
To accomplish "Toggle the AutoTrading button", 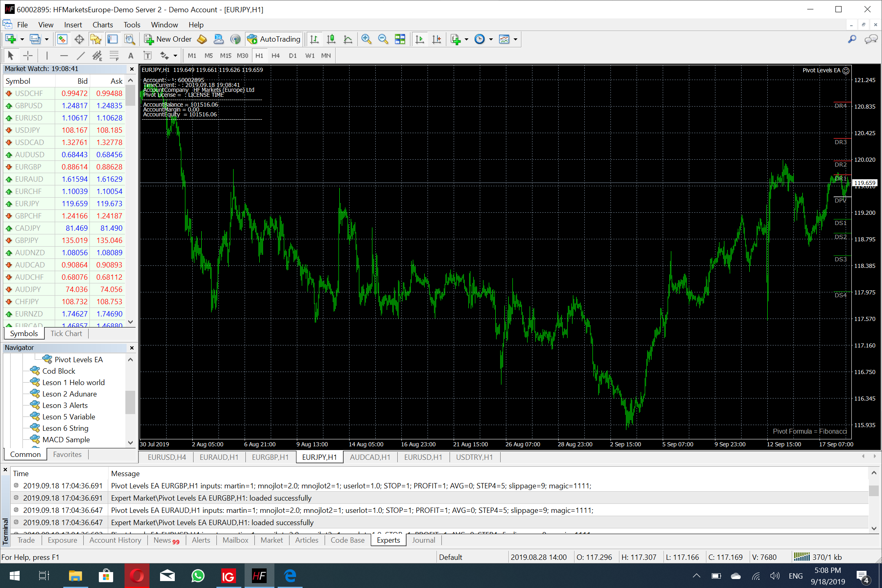I will point(274,39).
